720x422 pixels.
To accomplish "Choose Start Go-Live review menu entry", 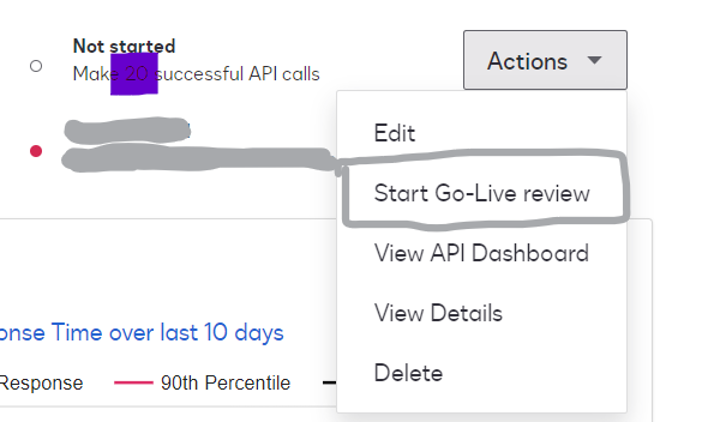I will coord(482,193).
